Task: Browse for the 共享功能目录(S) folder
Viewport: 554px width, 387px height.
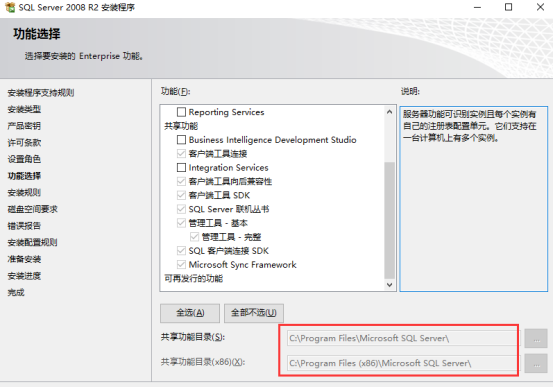Action: pos(536,338)
